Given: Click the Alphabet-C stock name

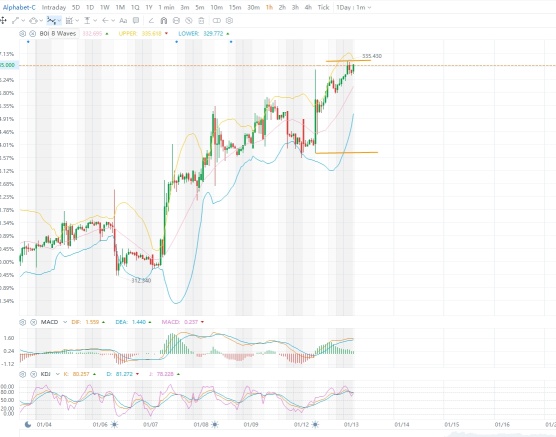Looking at the screenshot, I should [19, 7].
